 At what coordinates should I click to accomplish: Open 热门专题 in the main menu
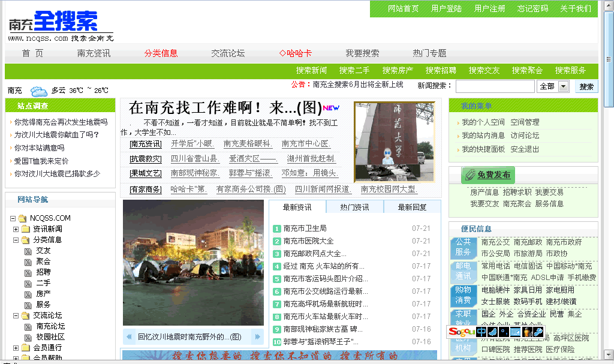pos(429,53)
